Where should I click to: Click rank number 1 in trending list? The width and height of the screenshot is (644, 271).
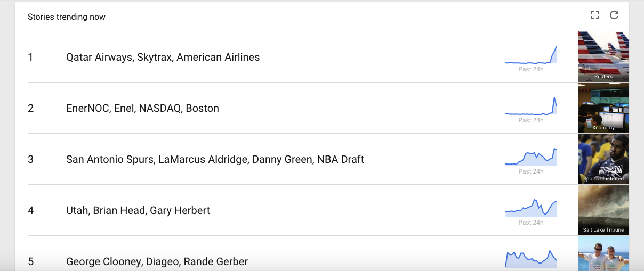click(30, 57)
